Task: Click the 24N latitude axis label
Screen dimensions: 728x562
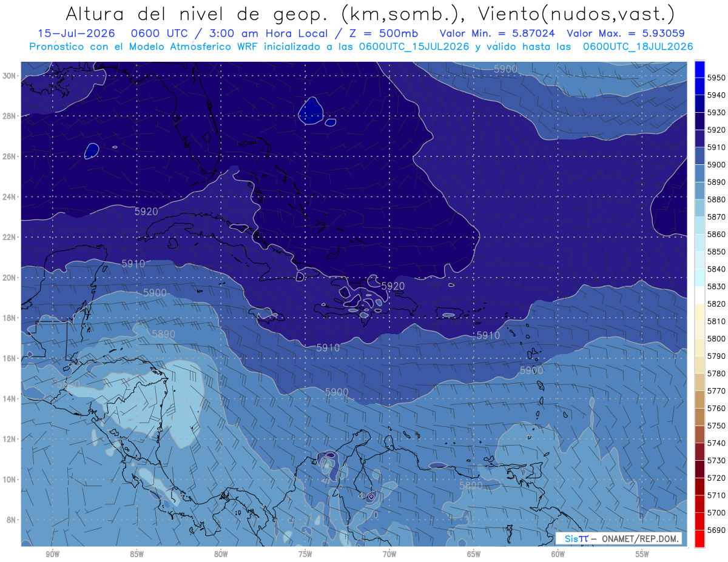Action: 10,196
